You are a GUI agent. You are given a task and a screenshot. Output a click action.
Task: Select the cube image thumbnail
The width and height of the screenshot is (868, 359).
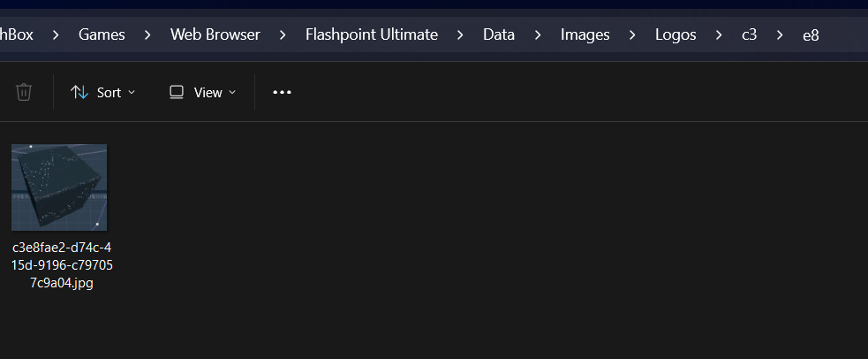[x=59, y=187]
